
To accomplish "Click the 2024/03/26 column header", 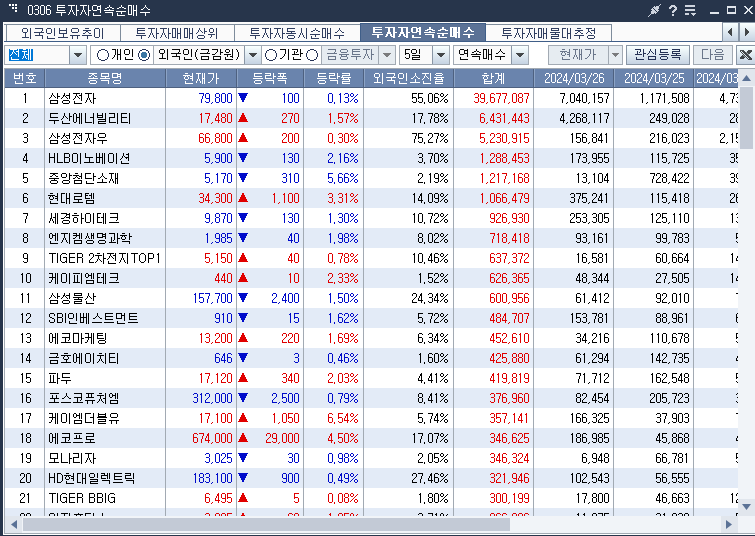I will pyautogui.click(x=574, y=78).
